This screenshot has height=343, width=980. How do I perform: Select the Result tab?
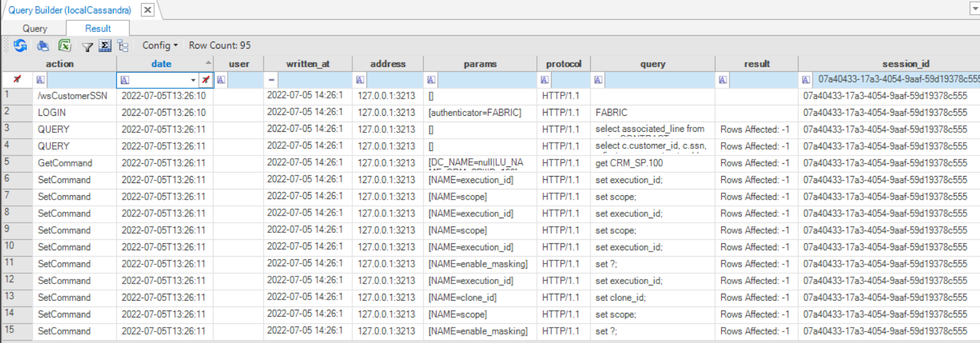[x=98, y=28]
